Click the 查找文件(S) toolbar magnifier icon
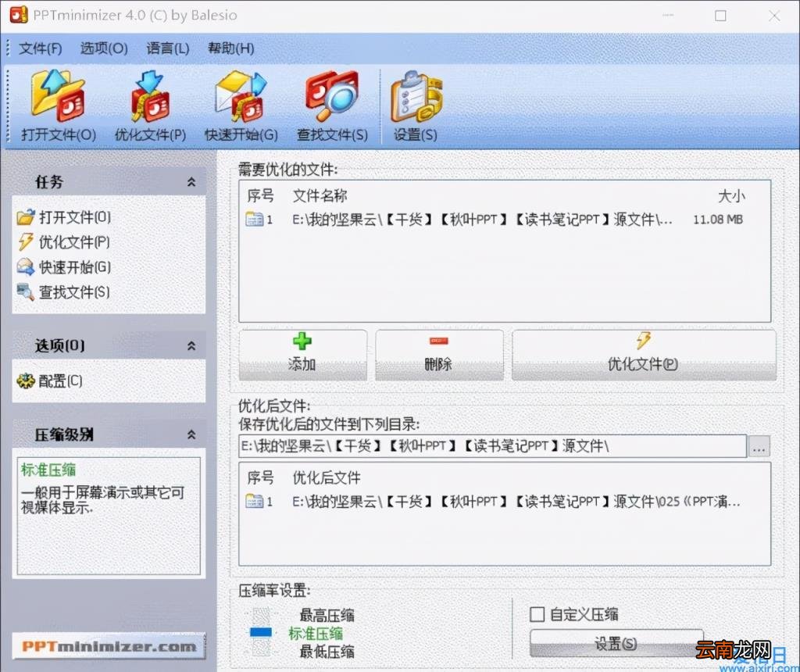The height and width of the screenshot is (672, 800). [x=332, y=96]
